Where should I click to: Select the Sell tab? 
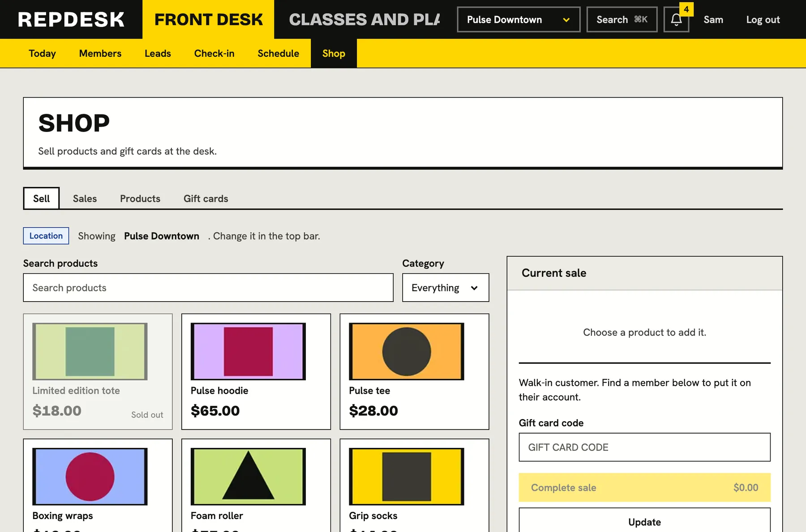tap(41, 198)
